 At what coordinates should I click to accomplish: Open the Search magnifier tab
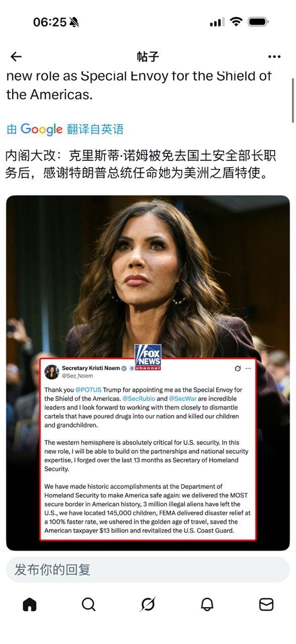pos(88,604)
